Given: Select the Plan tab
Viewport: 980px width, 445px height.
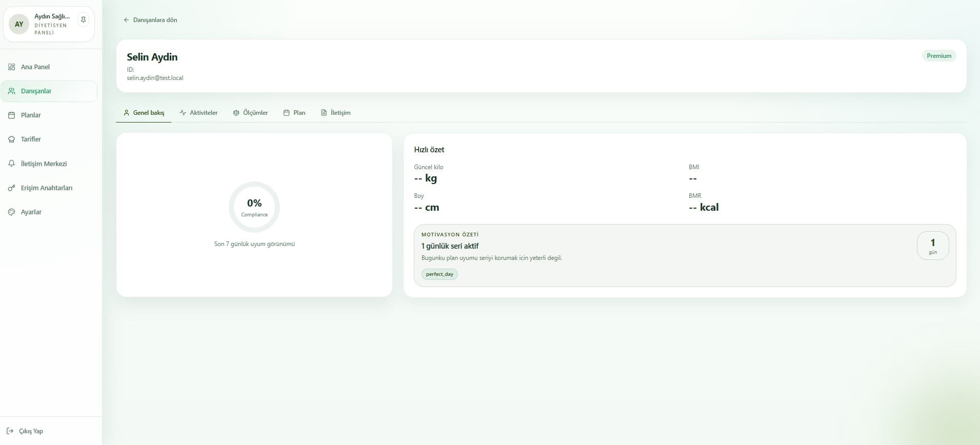Looking at the screenshot, I should 294,113.
